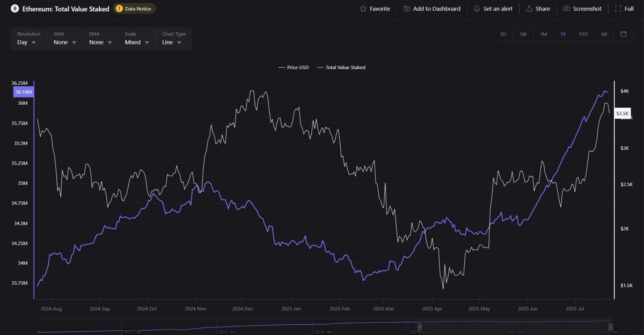Open the Scale dropdown showing Mixed
Screen dimensions: 644x335
tap(137, 42)
